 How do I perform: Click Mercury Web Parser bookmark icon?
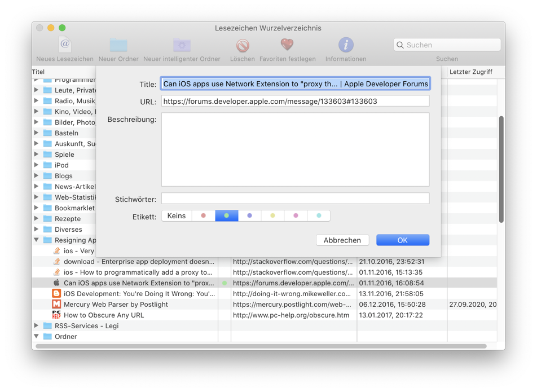(x=56, y=304)
